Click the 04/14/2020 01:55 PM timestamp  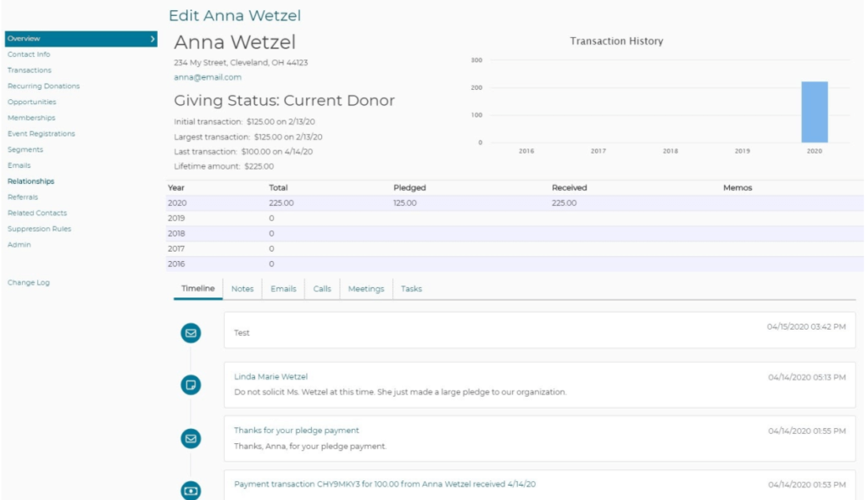(x=807, y=431)
